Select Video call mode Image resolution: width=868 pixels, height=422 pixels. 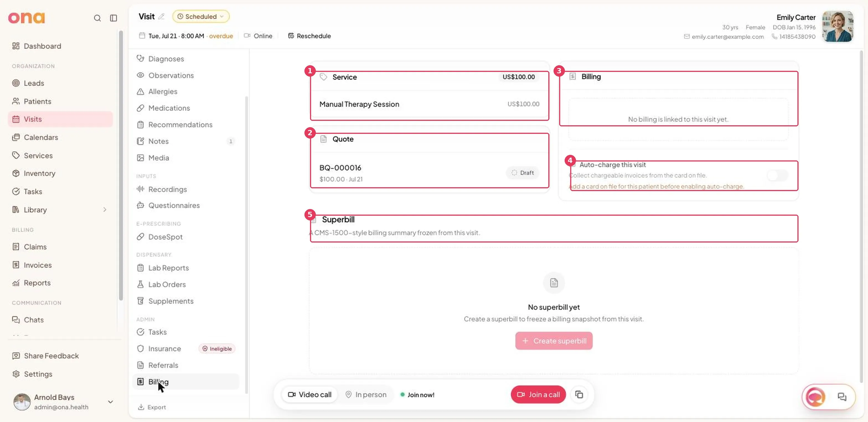coord(309,394)
